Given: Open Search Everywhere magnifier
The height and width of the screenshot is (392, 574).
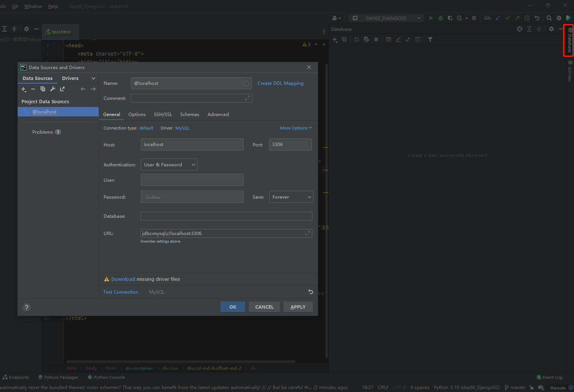Looking at the screenshot, I should coord(549,18).
